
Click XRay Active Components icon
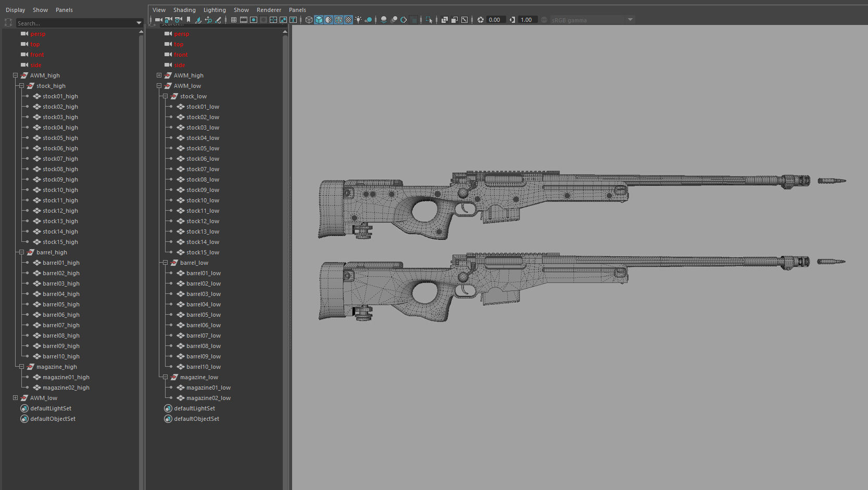(455, 20)
